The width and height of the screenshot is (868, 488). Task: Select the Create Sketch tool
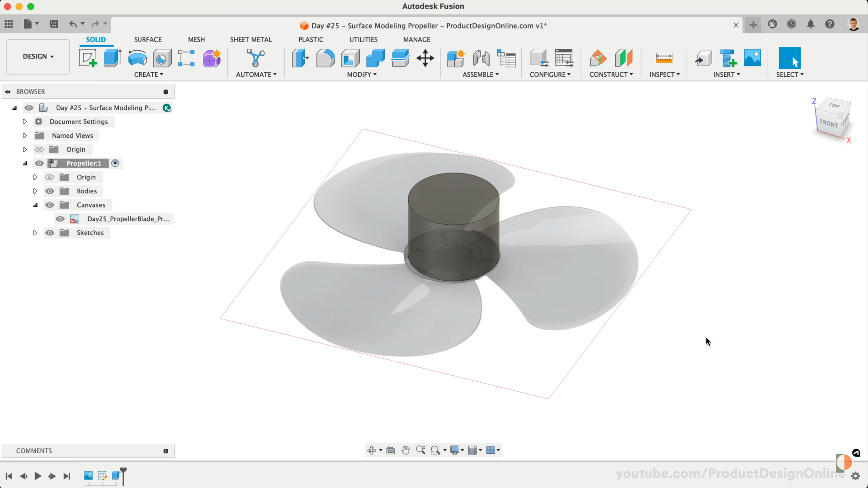pyautogui.click(x=88, y=58)
